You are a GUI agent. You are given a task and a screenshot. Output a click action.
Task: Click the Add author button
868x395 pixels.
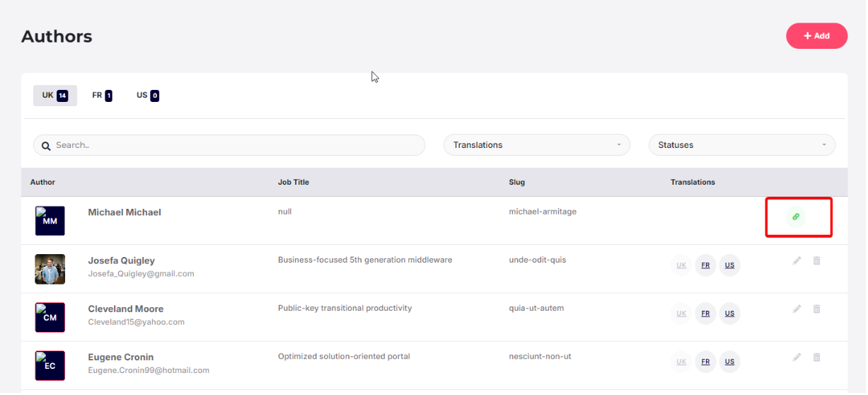click(816, 36)
